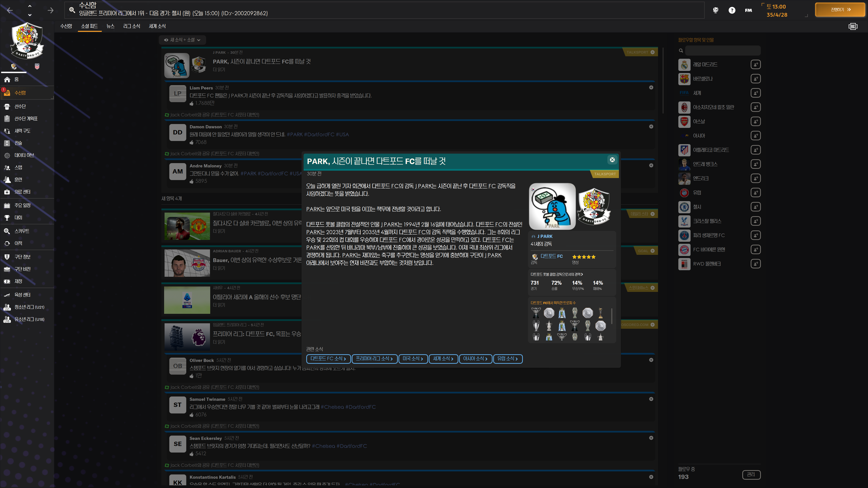Open settings gear on Damon Dawson post

tap(651, 127)
